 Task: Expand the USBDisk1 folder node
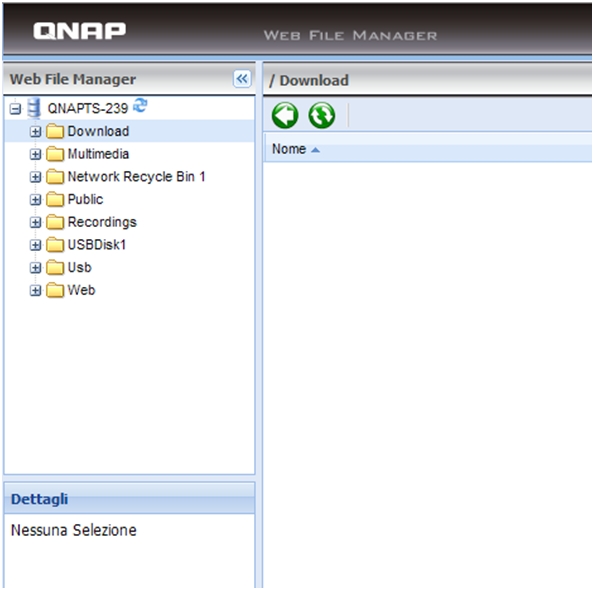point(35,246)
